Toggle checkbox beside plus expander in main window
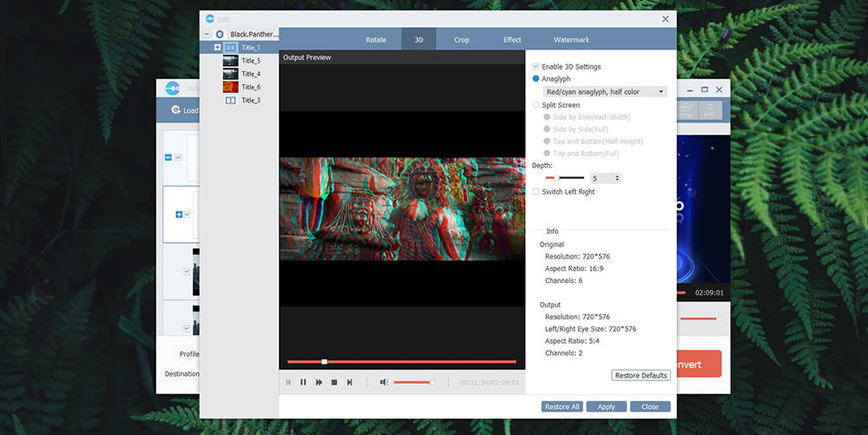This screenshot has width=868, height=435. (187, 214)
